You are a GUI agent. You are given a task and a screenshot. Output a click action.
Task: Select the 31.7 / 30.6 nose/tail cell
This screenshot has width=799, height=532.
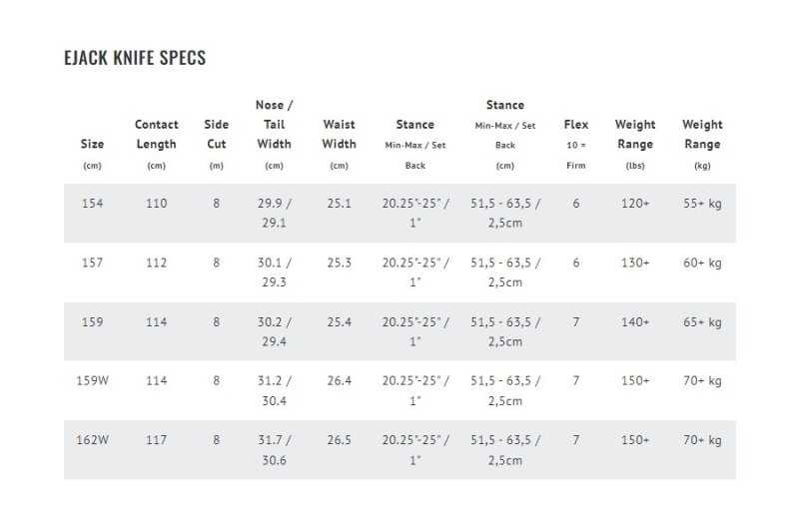pyautogui.click(x=274, y=450)
